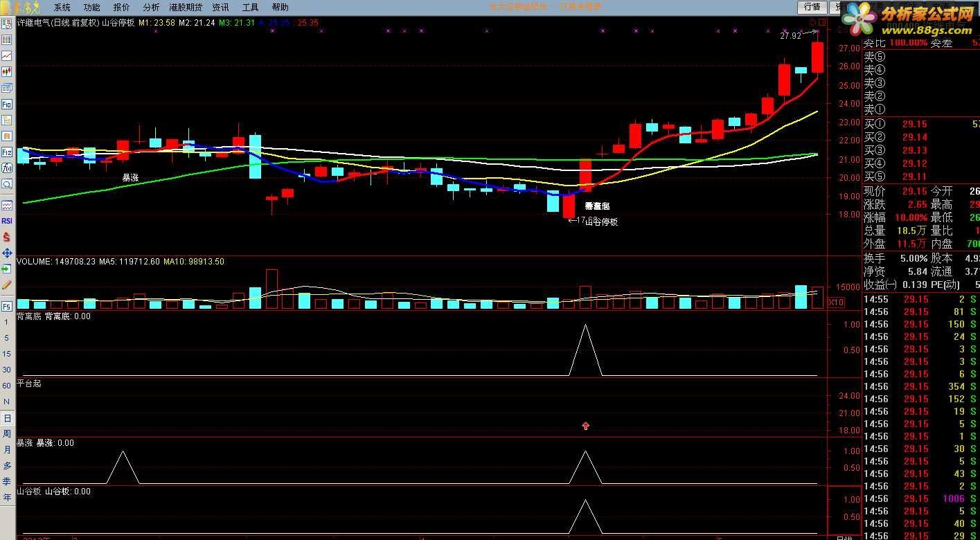Open the 功能 menu
Viewport: 980px width, 540px height.
91,8
